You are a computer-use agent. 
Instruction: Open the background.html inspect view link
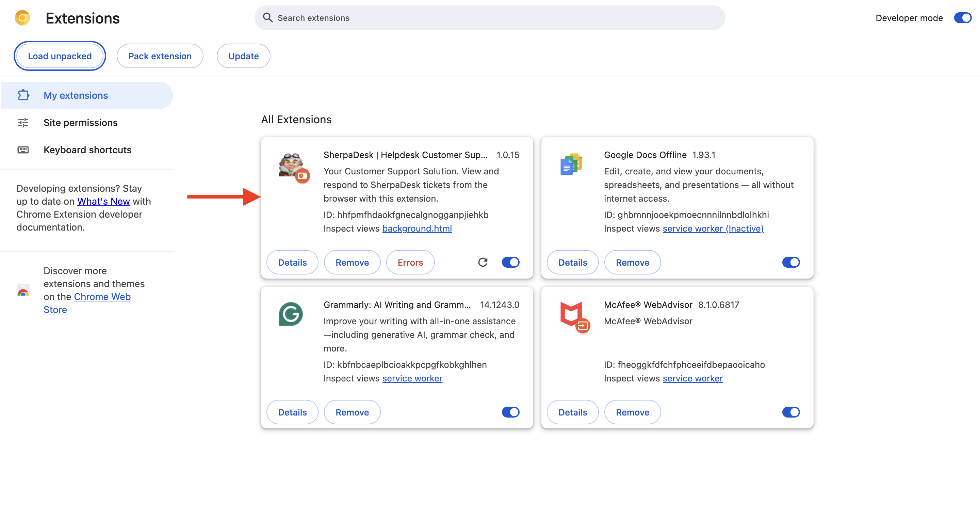(x=416, y=229)
